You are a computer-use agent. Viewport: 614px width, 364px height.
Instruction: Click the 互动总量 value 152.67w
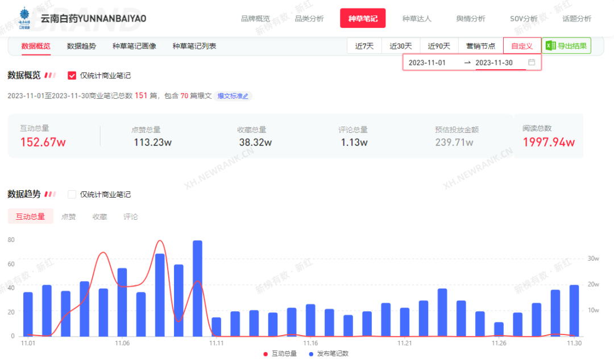point(43,143)
